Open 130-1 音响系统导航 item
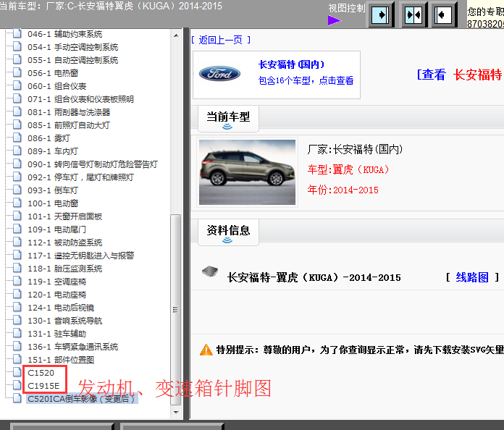 [64, 321]
